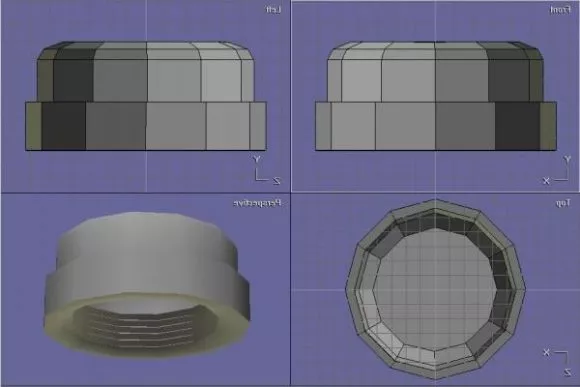This screenshot has width=580, height=387.
Task: Click the topmost outer vertex in Top viewport
Action: point(435,200)
